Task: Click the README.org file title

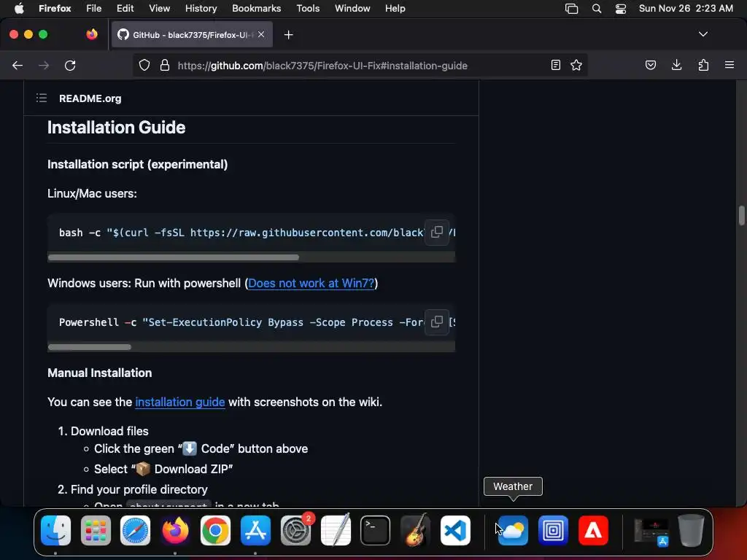Action: pos(90,98)
